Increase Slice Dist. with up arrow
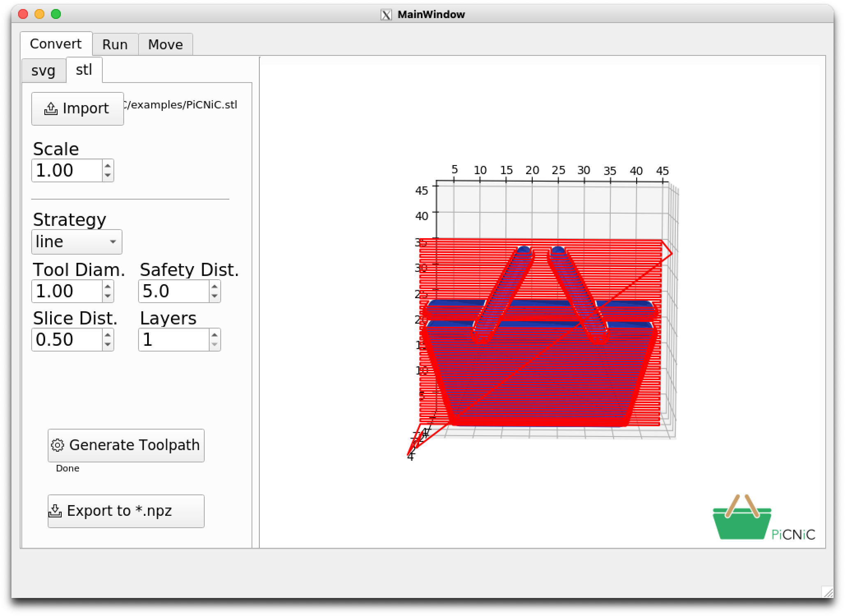The height and width of the screenshot is (616, 845). pyautogui.click(x=108, y=335)
